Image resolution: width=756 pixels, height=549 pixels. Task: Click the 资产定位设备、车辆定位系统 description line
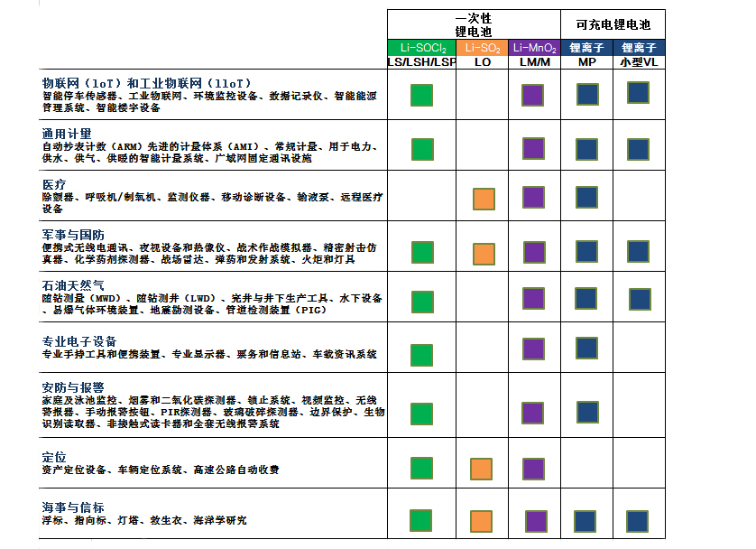pyautogui.click(x=160, y=470)
